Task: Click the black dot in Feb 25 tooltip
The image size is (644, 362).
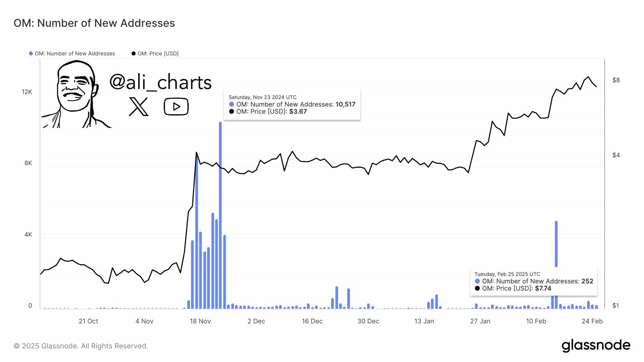Action: [x=477, y=288]
